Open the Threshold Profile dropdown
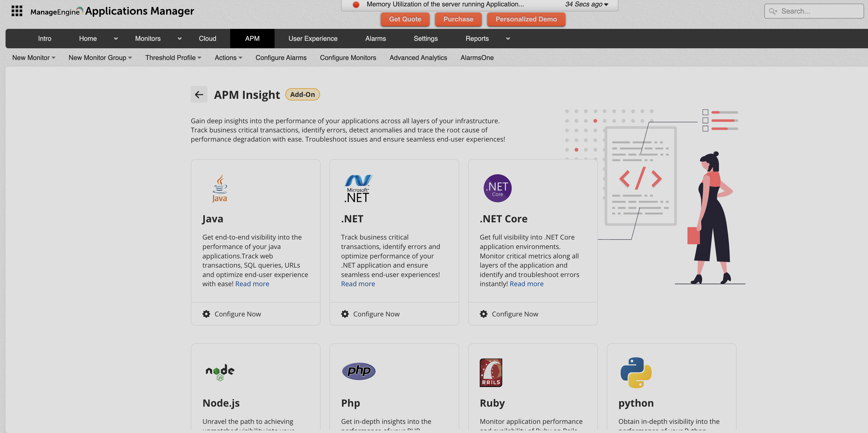The height and width of the screenshot is (433, 868). [173, 58]
